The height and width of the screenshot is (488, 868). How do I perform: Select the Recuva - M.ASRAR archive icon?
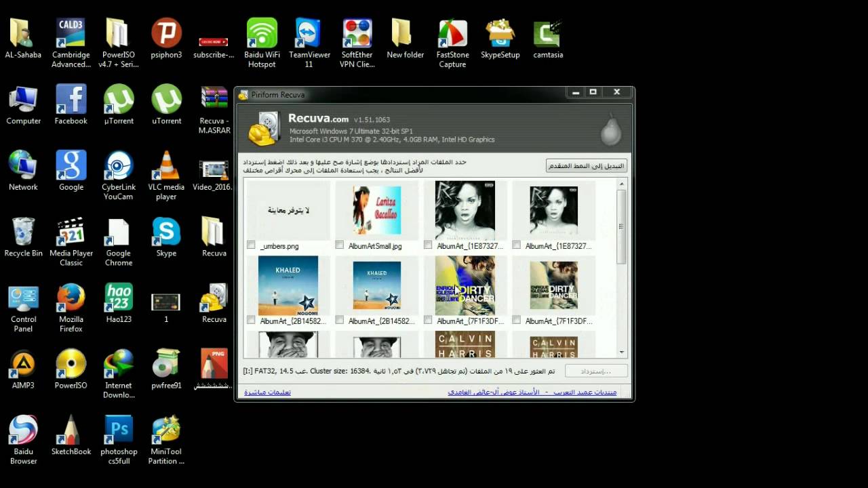click(x=214, y=110)
